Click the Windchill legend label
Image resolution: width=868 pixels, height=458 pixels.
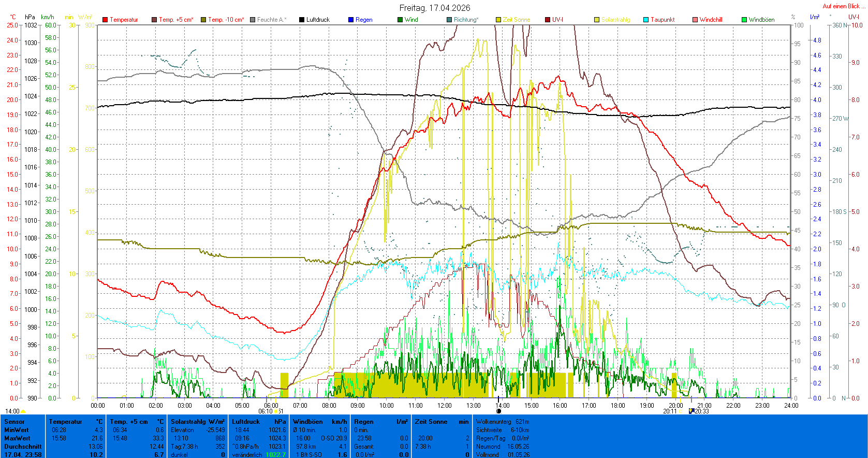coord(711,20)
